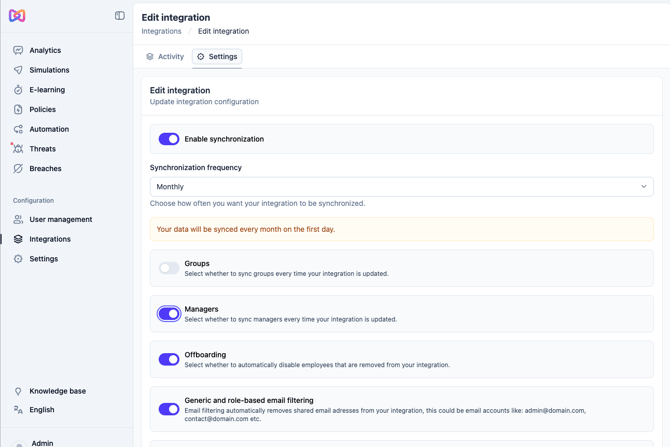Viewport: 670px width, 447px height.
Task: Collapse the sidebar with the panel icon
Action: (x=120, y=16)
